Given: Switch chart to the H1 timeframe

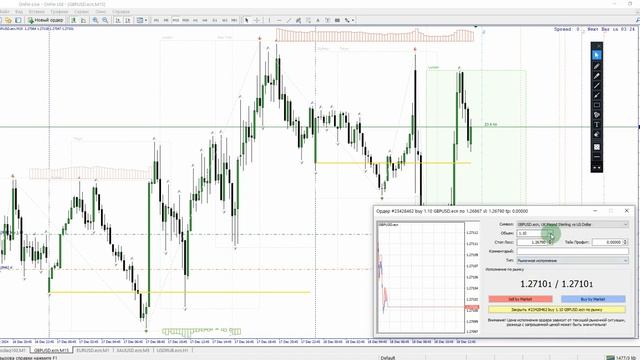Looking at the screenshot, I should (195, 20).
